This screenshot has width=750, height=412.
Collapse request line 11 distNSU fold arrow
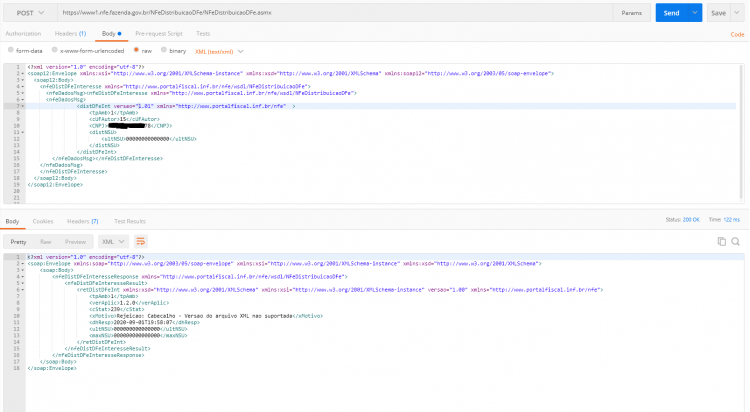pyautogui.click(x=22, y=132)
